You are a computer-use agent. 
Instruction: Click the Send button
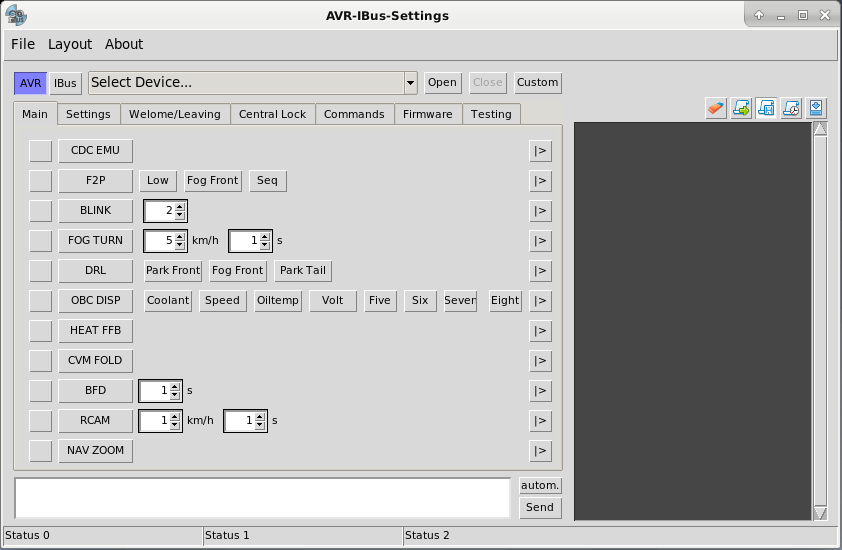(540, 508)
